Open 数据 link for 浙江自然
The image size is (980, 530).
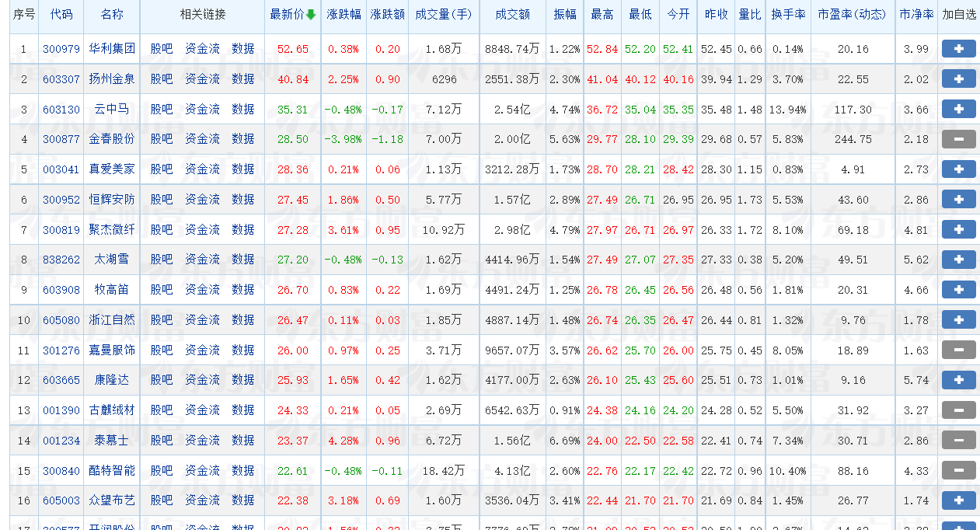[243, 320]
